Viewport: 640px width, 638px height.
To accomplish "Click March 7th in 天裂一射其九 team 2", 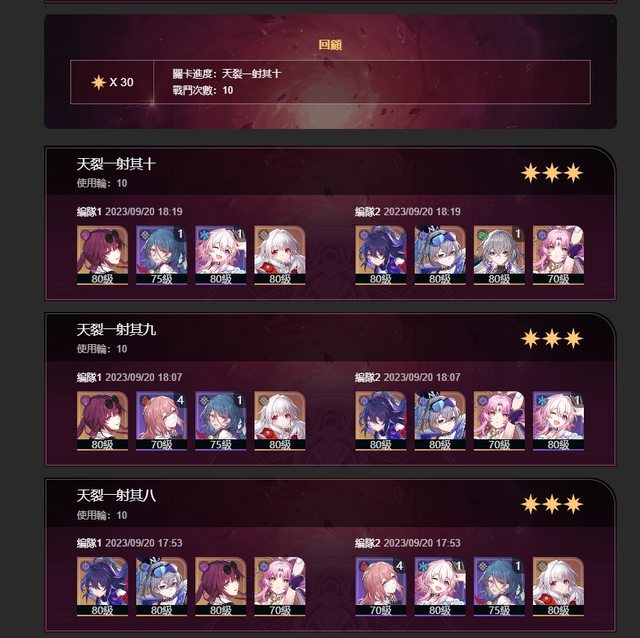I will (x=558, y=421).
